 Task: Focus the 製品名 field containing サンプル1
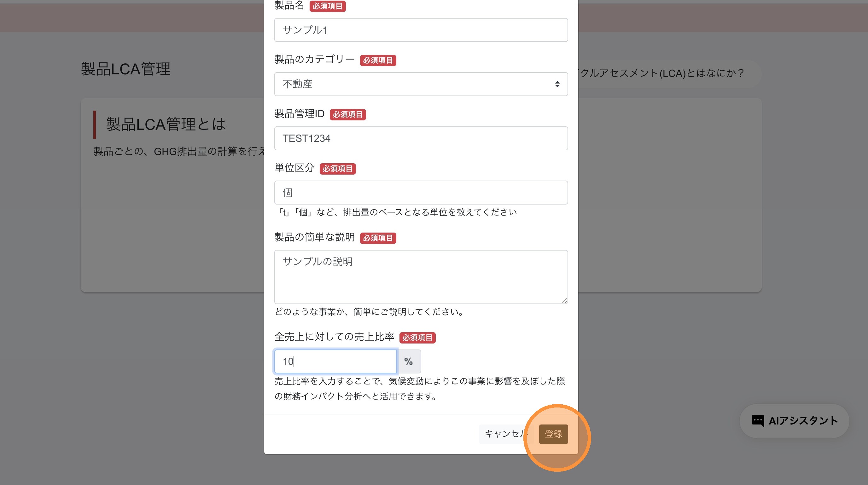(421, 30)
